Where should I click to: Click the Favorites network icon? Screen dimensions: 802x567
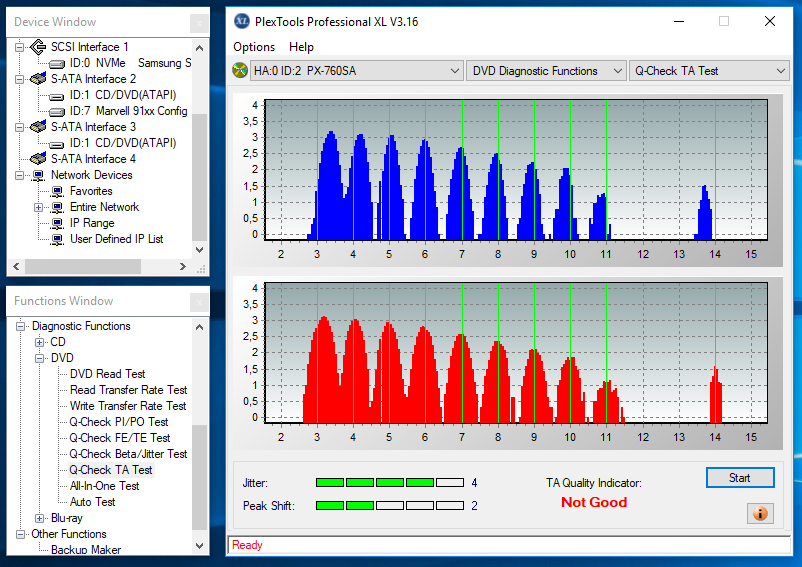pos(57,192)
